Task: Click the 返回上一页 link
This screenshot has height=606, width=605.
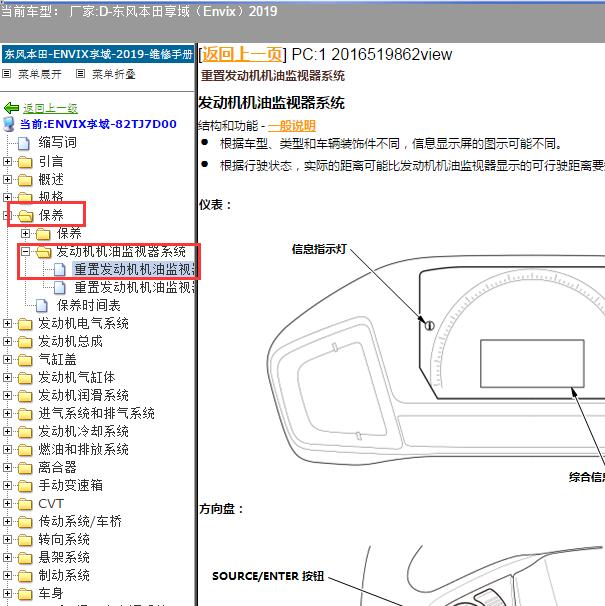Action: [242, 54]
